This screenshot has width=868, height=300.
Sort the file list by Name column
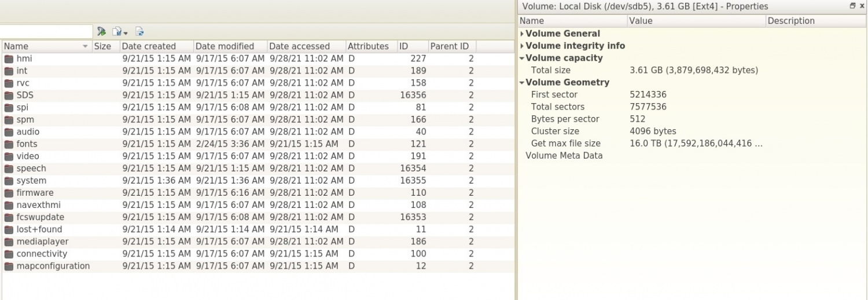tap(46, 46)
